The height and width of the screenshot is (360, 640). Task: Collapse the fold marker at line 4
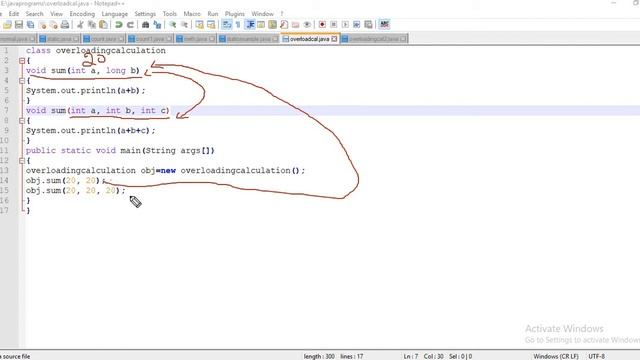click(x=22, y=80)
